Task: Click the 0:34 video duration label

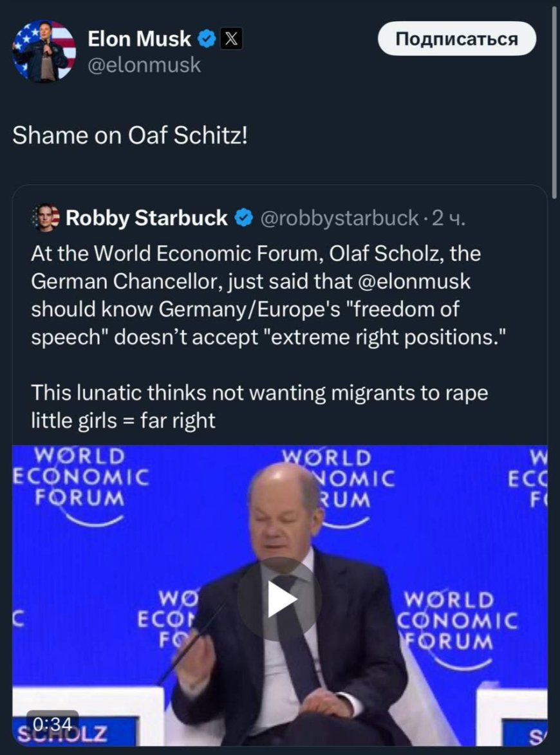Action: 51,723
